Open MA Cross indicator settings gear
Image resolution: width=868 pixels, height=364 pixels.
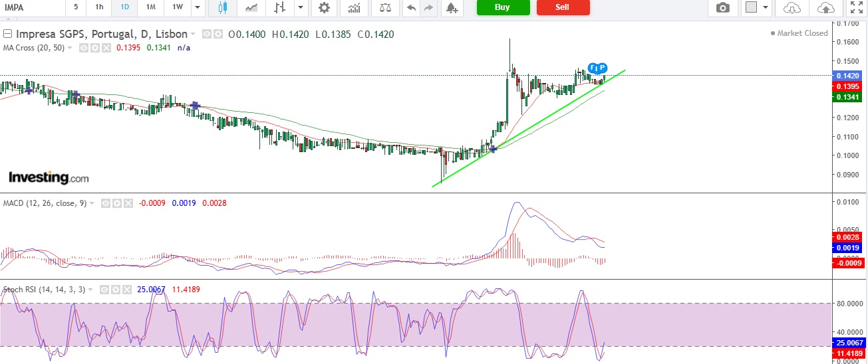tap(94, 48)
